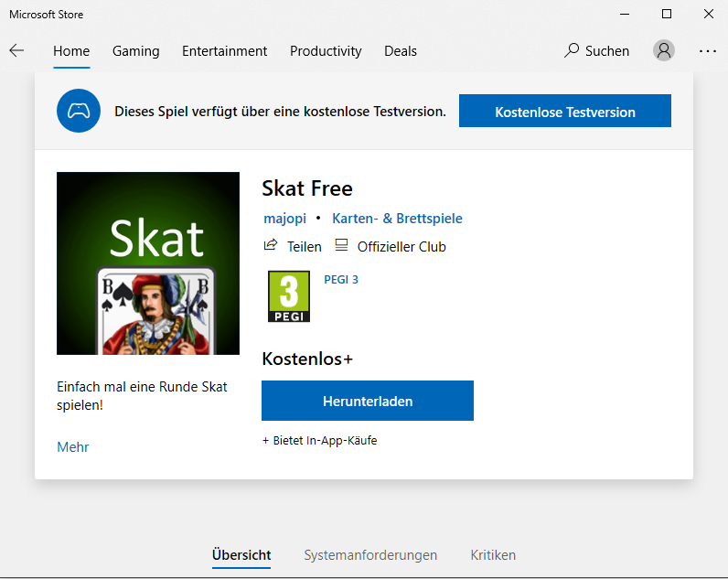
Task: Click the back arrow icon
Action: [x=16, y=51]
